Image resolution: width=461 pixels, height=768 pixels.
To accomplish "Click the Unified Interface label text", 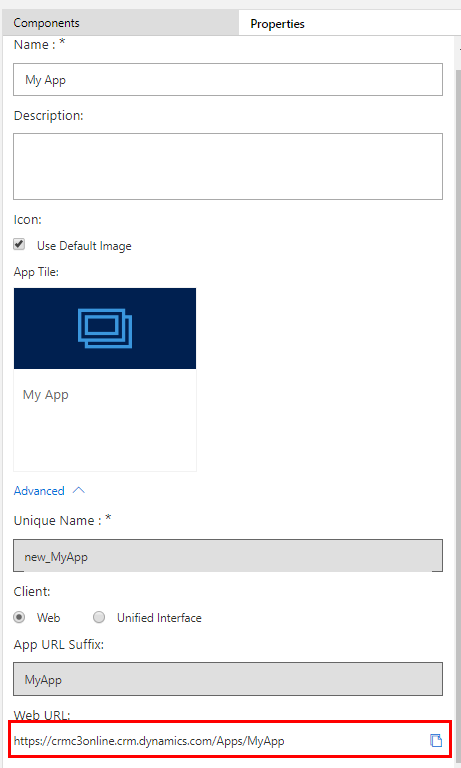I will 159,618.
